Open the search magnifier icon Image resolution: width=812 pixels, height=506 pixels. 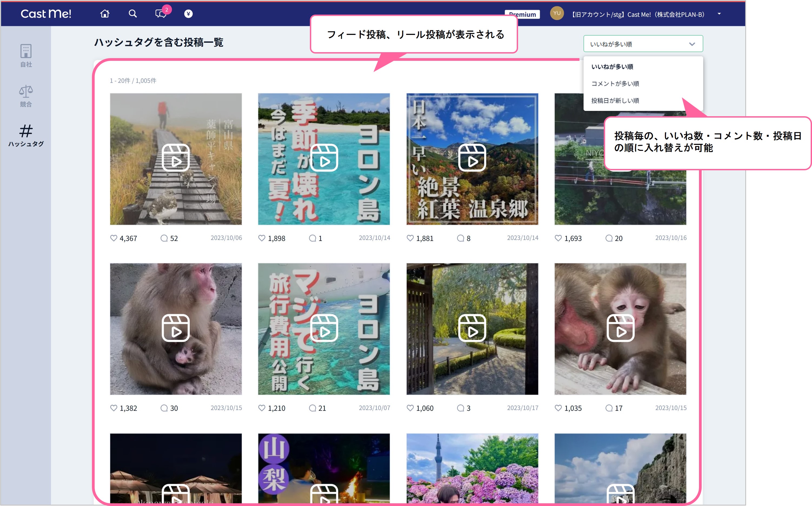click(133, 14)
